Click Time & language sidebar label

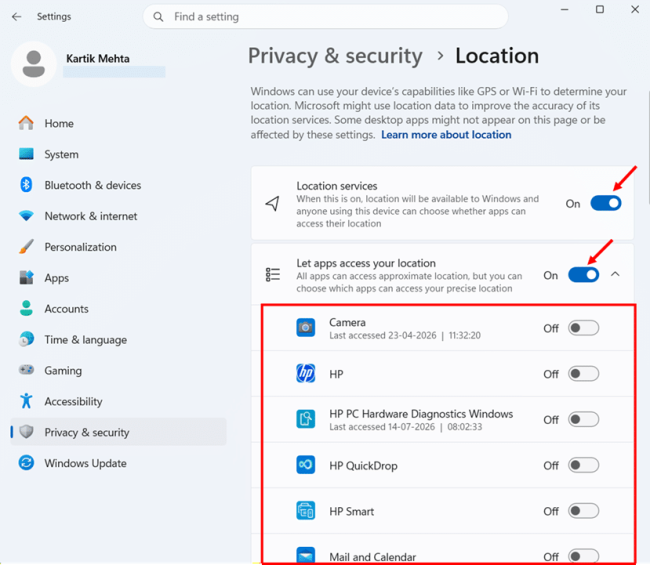pyautogui.click(x=85, y=340)
